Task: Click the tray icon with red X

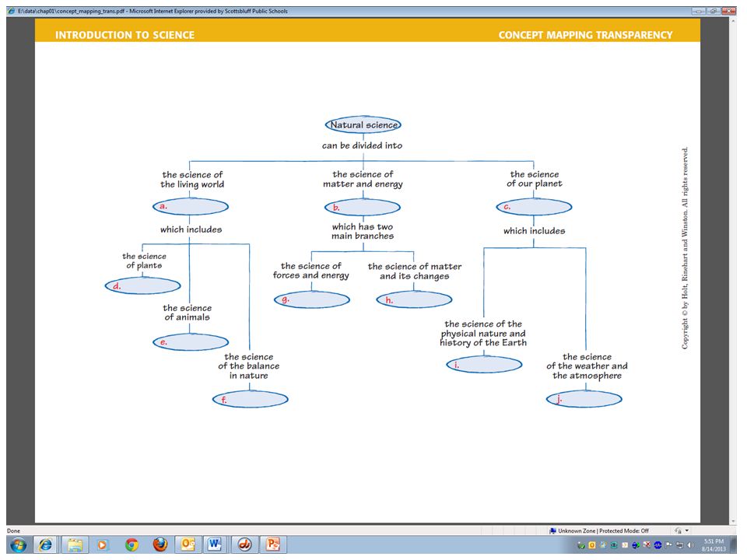Action: (x=647, y=544)
